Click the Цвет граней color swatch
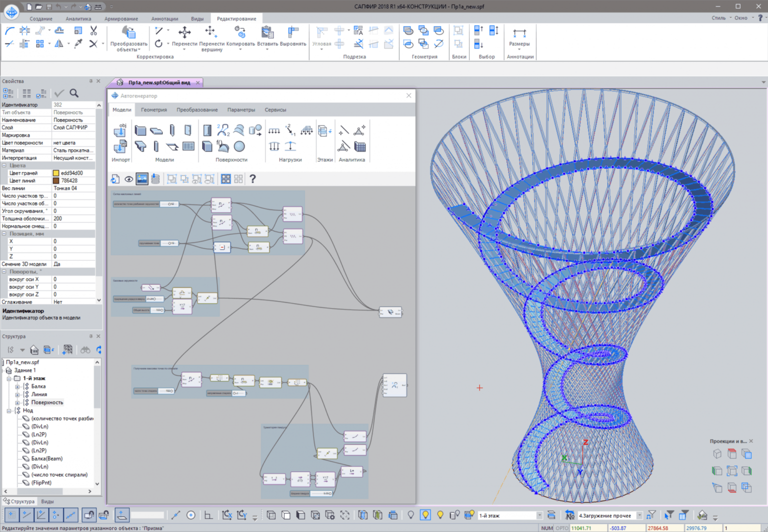Screen dimensions: 768x532 [55, 172]
